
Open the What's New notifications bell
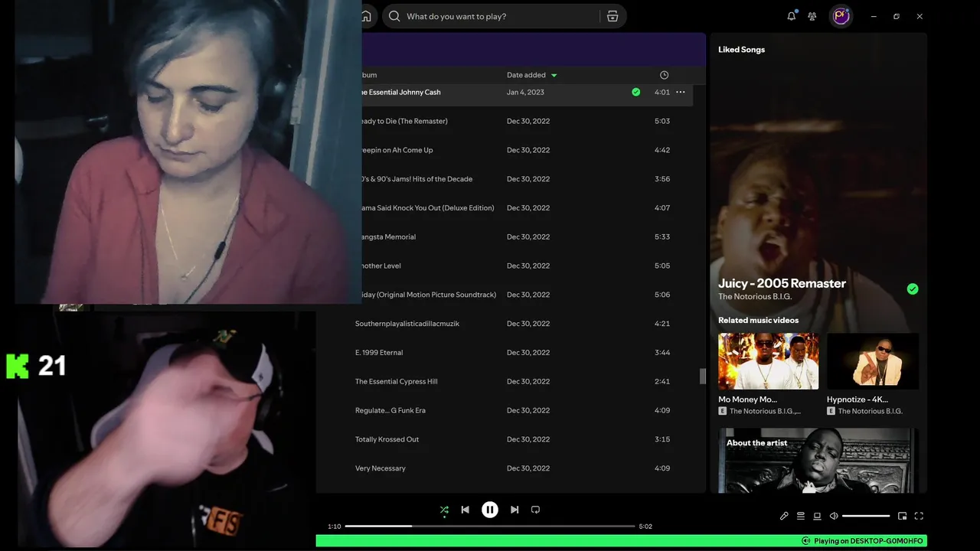[x=792, y=16]
